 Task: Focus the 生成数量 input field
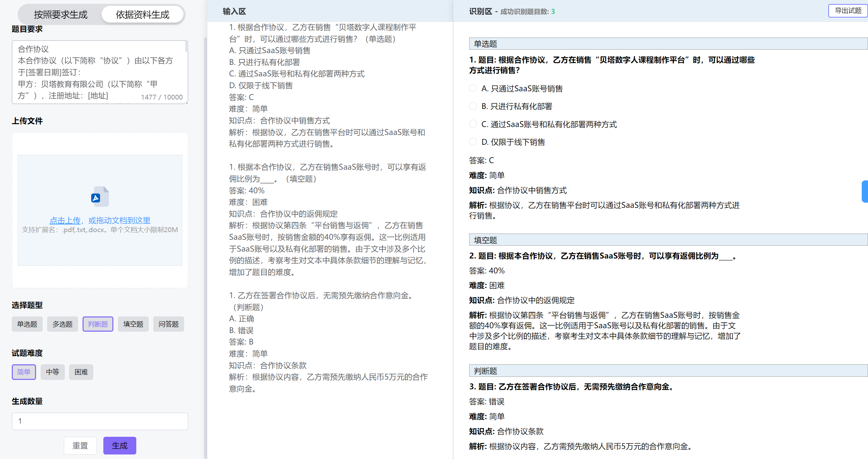pos(100,421)
